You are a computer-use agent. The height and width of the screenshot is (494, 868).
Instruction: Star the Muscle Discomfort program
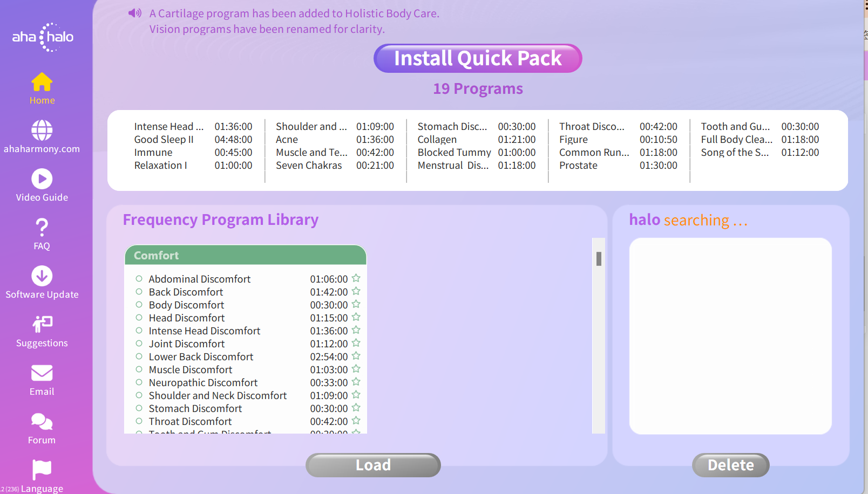coord(356,369)
